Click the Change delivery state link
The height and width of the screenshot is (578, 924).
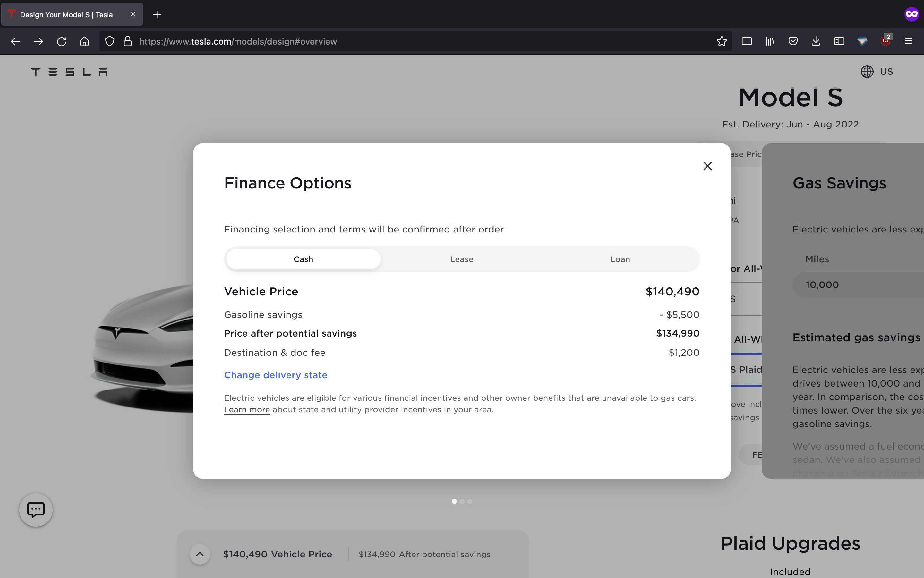click(x=276, y=375)
